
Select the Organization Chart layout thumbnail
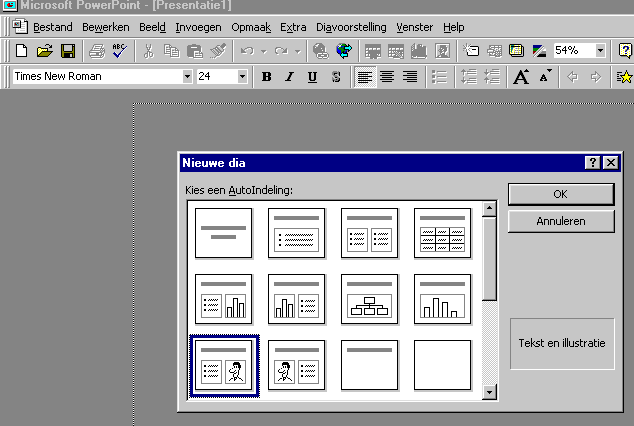click(370, 299)
